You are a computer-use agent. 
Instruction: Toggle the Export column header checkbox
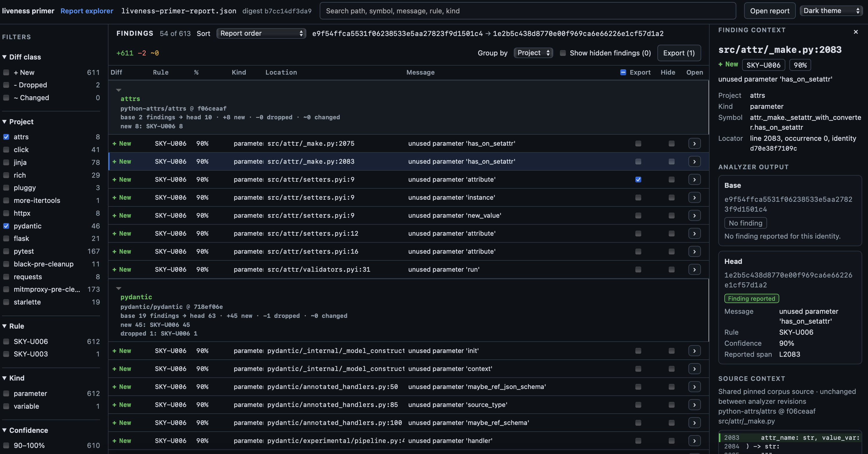tap(623, 72)
